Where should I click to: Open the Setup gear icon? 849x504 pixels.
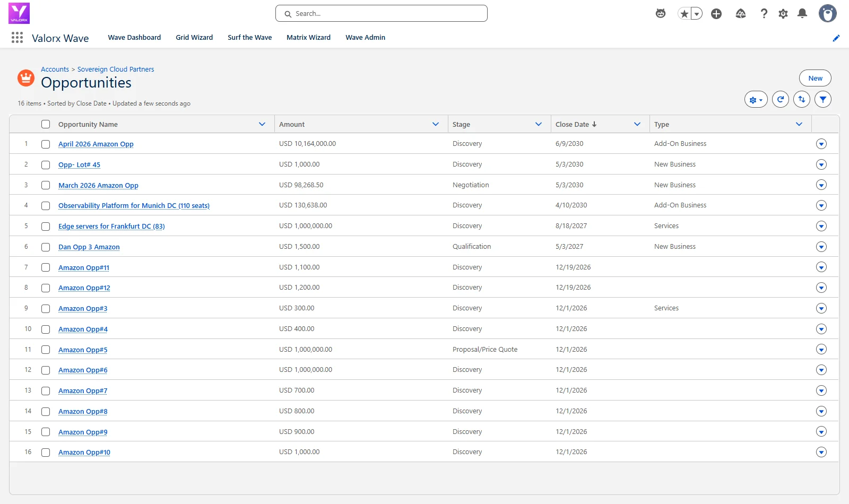coord(783,14)
